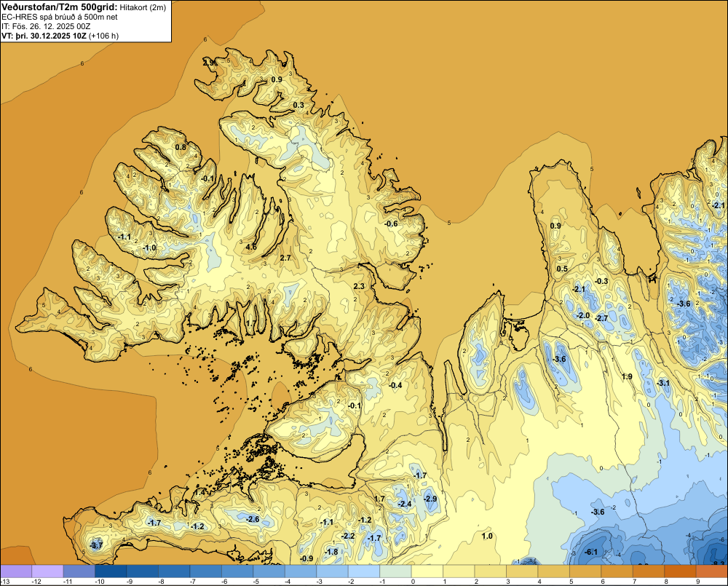
Task: Click the '0.8' temperature value on the map
Action: (181, 147)
